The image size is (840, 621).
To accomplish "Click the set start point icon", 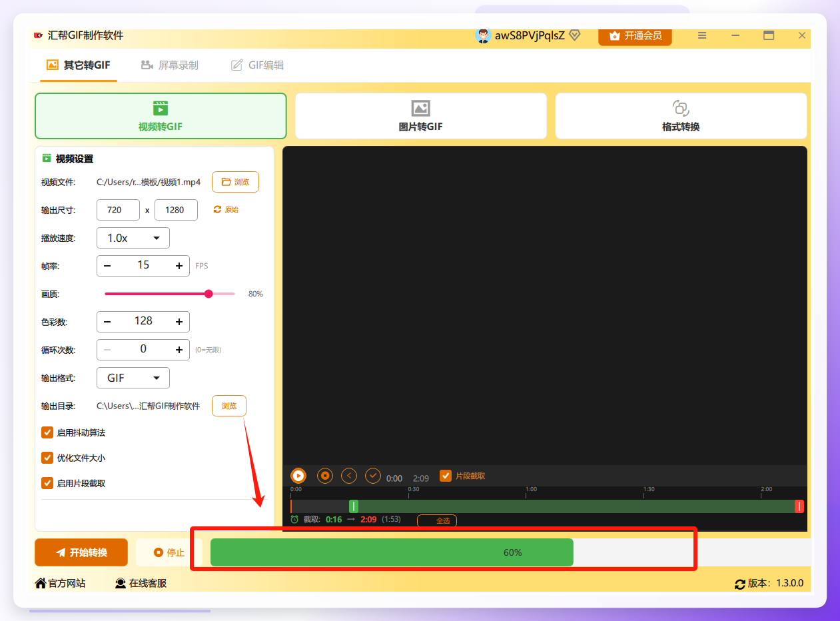I will coord(349,476).
